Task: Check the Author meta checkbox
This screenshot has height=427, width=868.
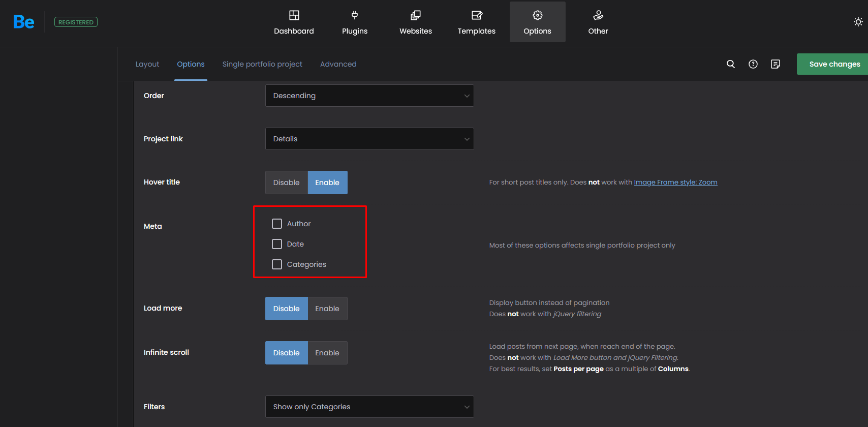Action: point(277,224)
